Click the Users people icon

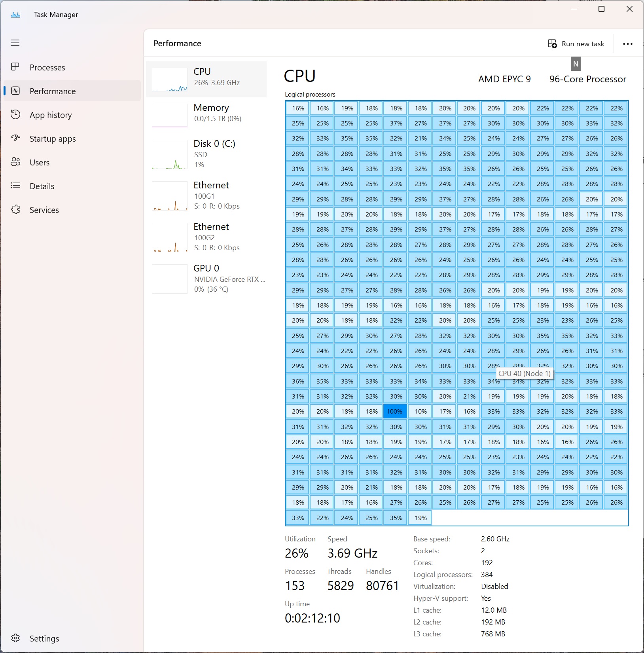point(15,162)
